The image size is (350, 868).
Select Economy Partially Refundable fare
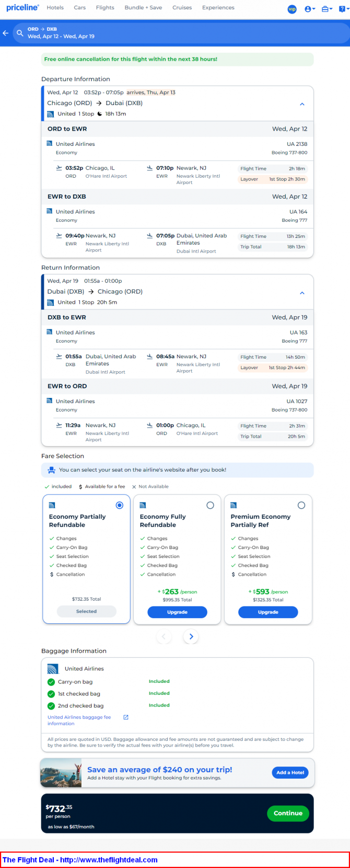120,505
